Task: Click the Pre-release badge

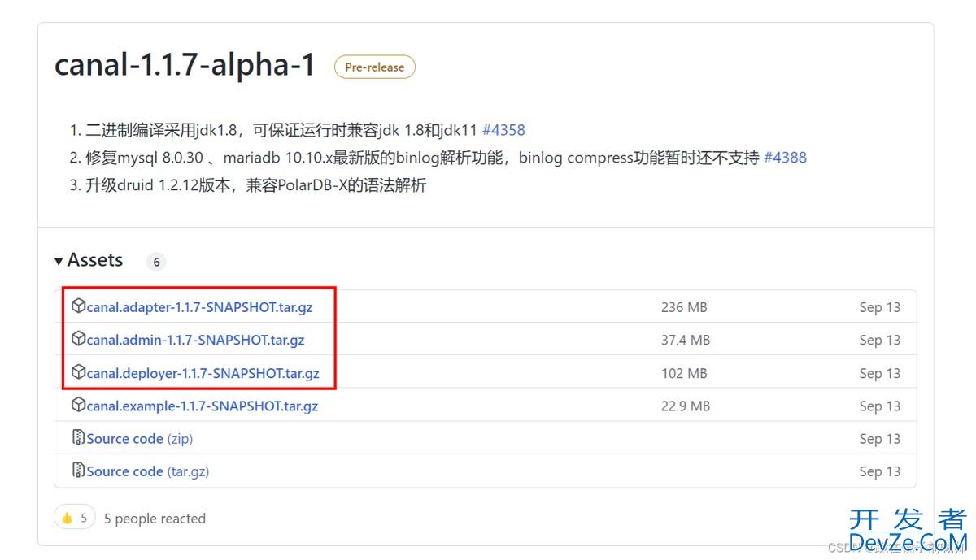Action: point(374,67)
